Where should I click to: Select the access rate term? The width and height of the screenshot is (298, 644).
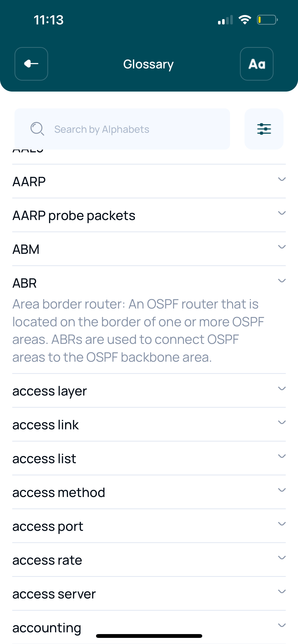[47, 560]
